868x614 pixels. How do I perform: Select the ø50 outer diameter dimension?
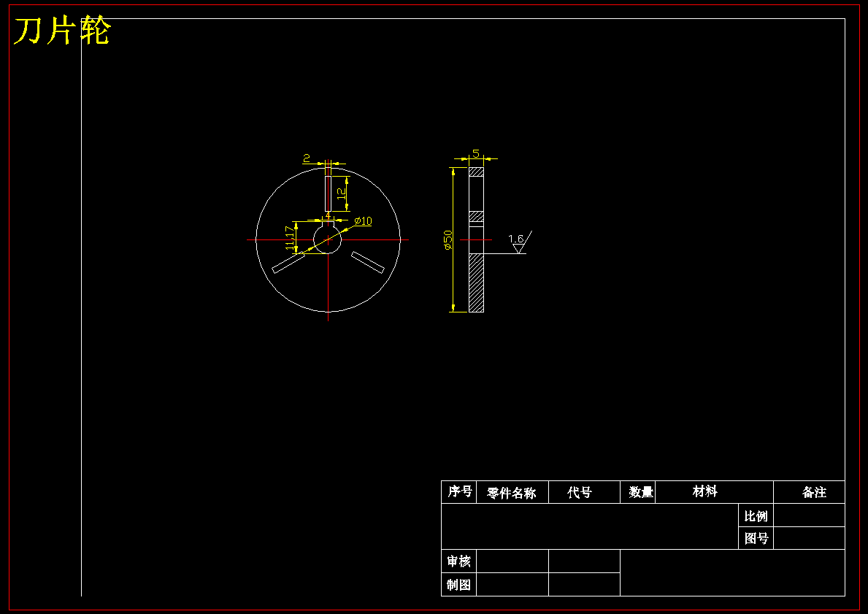click(x=448, y=239)
